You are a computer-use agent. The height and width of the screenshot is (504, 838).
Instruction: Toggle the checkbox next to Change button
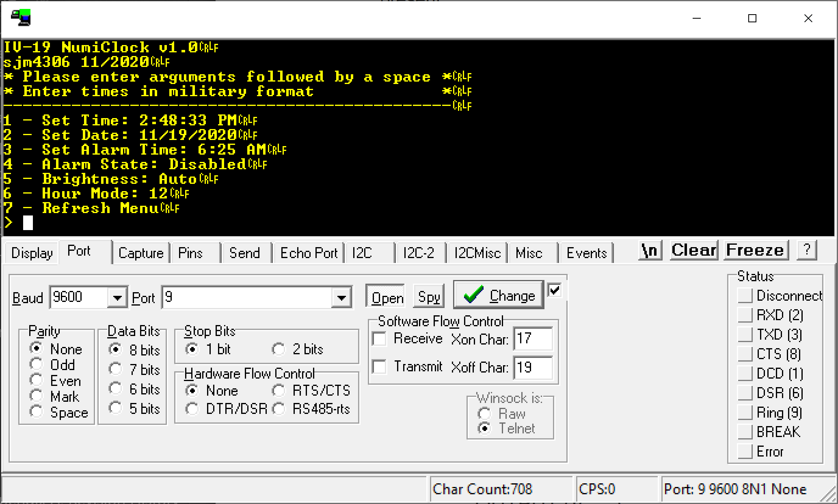click(x=555, y=291)
